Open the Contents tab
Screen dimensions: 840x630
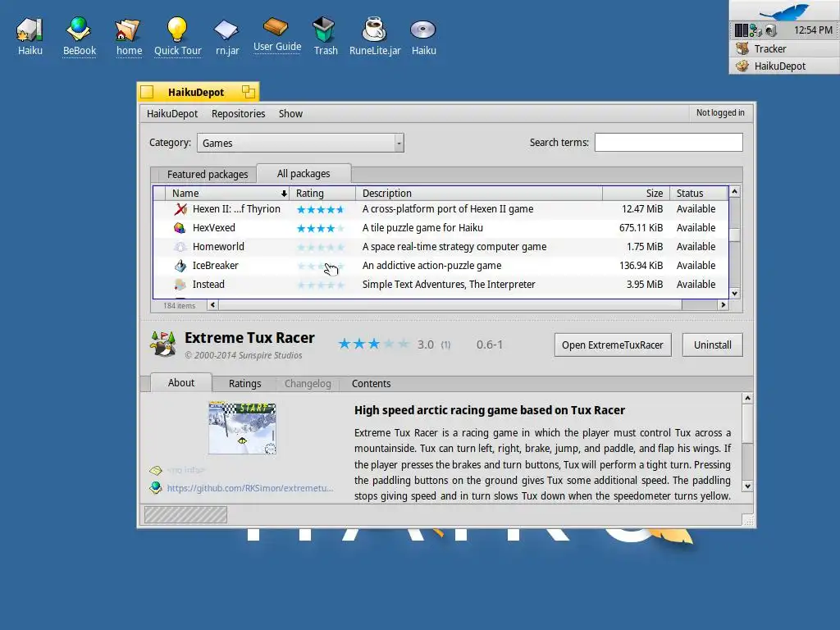tap(372, 384)
